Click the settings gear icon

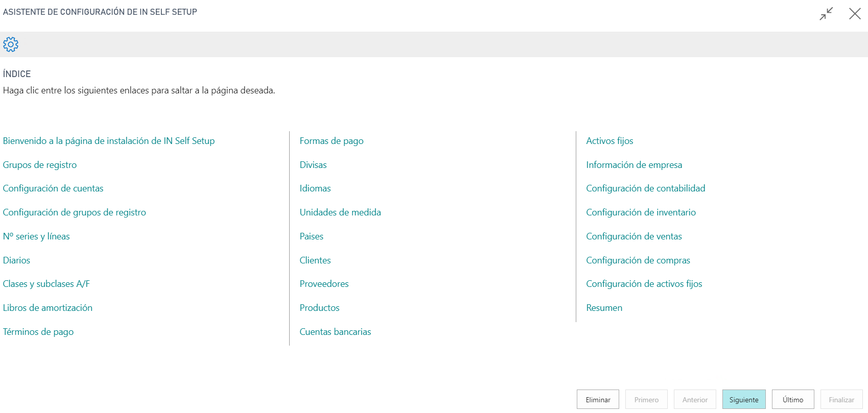[11, 44]
